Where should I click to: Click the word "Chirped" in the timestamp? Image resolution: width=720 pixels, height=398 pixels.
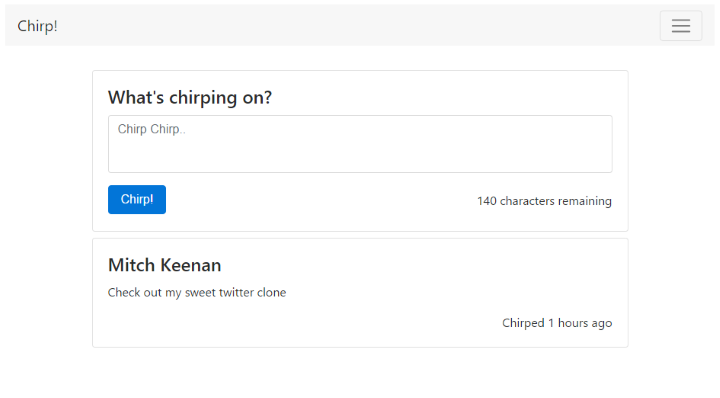click(x=523, y=323)
